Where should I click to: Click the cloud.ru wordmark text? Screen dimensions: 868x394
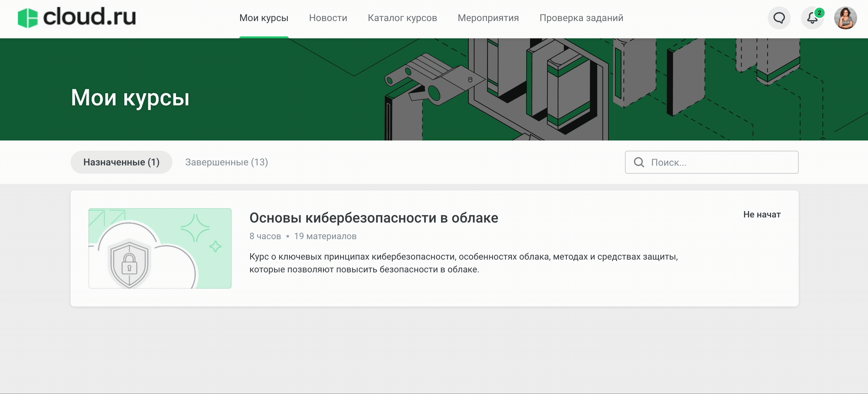click(90, 17)
